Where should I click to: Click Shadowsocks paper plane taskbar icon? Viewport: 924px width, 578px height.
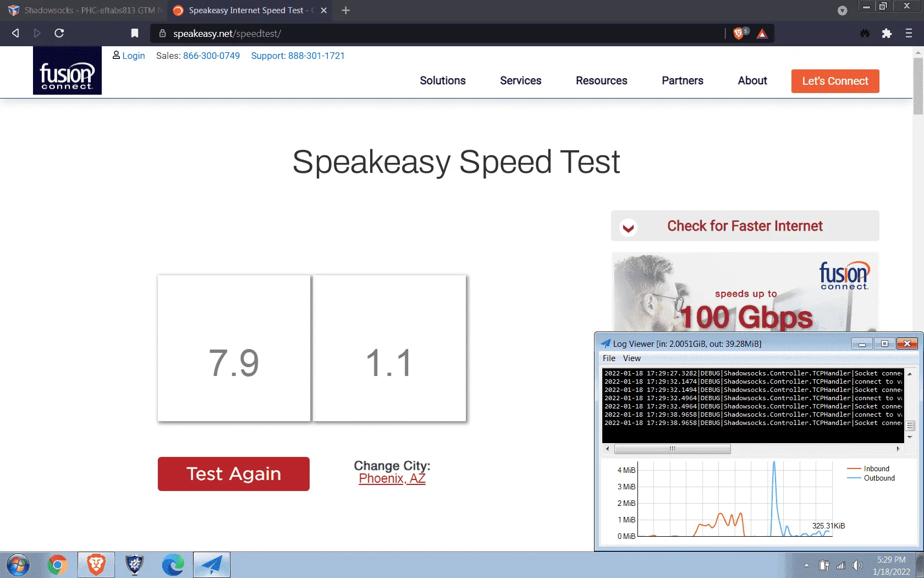coord(212,565)
